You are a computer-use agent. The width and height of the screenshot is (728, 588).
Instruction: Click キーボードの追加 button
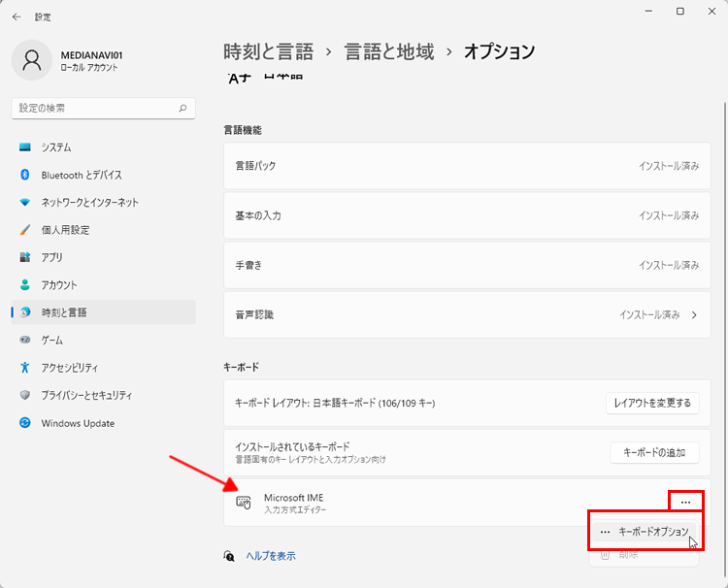tap(654, 452)
